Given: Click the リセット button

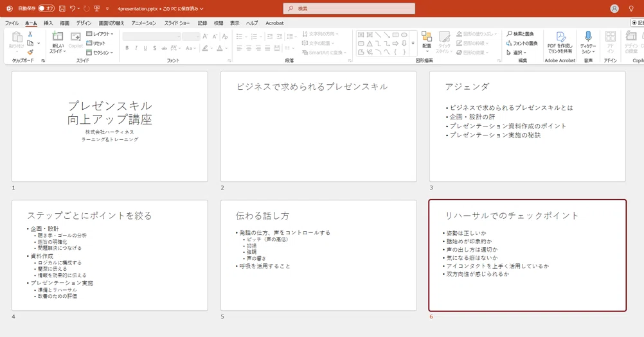Looking at the screenshot, I should [96, 43].
